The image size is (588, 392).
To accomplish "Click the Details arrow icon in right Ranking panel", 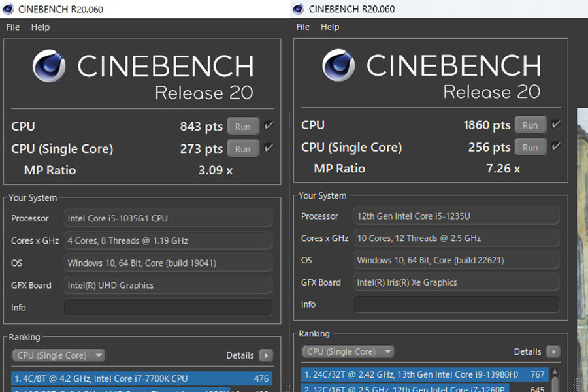I will 553,351.
